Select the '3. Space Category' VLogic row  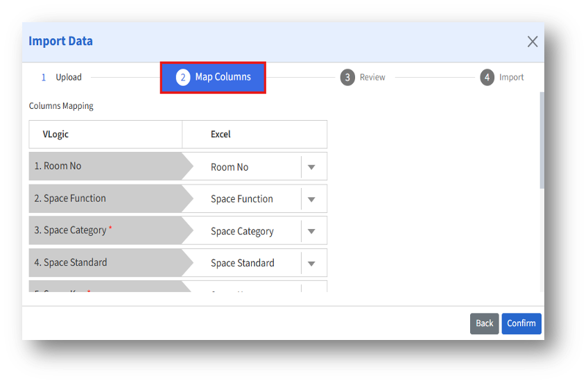[x=104, y=230]
